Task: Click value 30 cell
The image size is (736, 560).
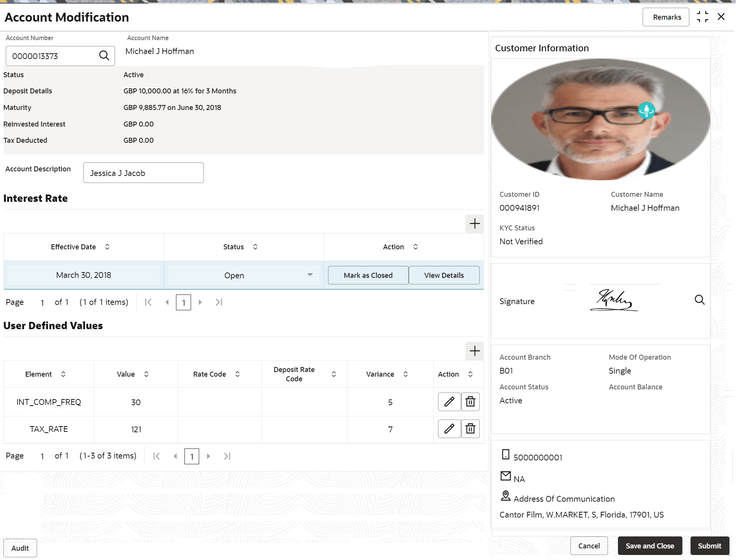Action: pos(136,402)
